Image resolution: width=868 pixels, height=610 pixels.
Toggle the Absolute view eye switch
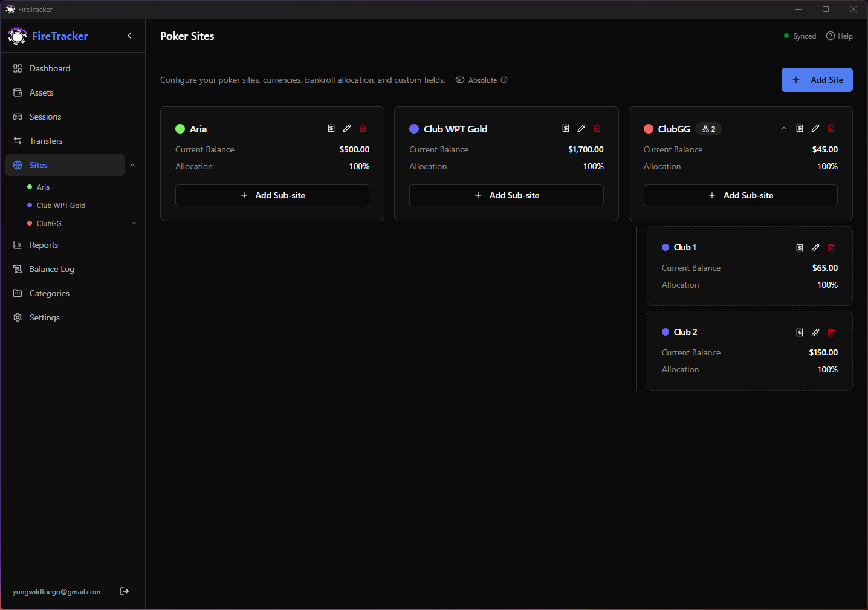coord(460,80)
